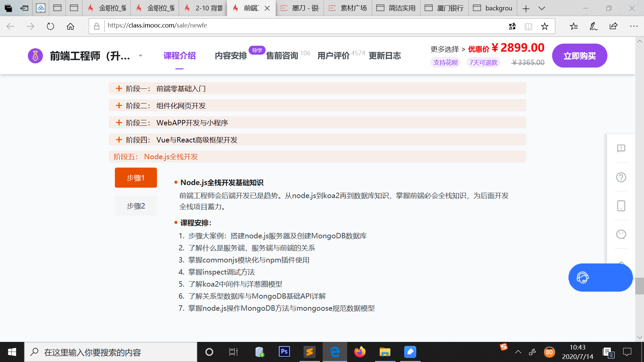This screenshot has height=362, width=644.
Task: Switch to the 厦门银行 tab
Action: pos(444,8)
